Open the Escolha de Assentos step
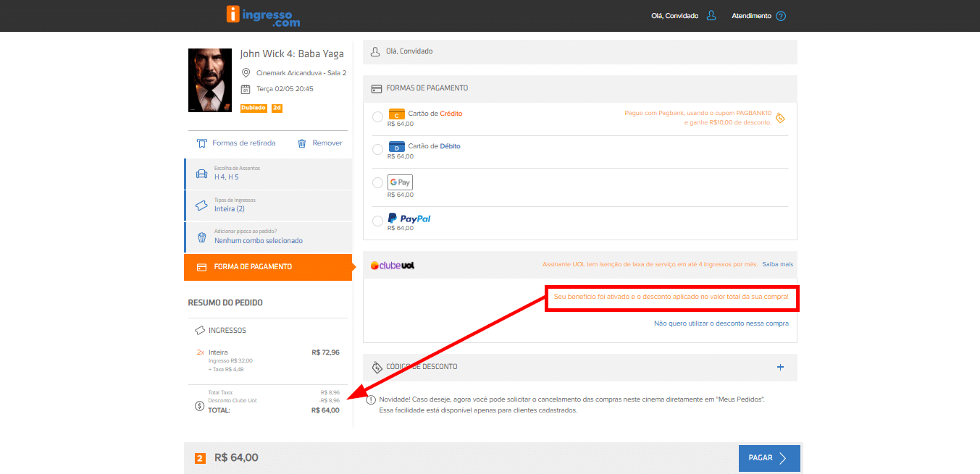Viewport: 980px width, 474px height. pyautogui.click(x=268, y=174)
